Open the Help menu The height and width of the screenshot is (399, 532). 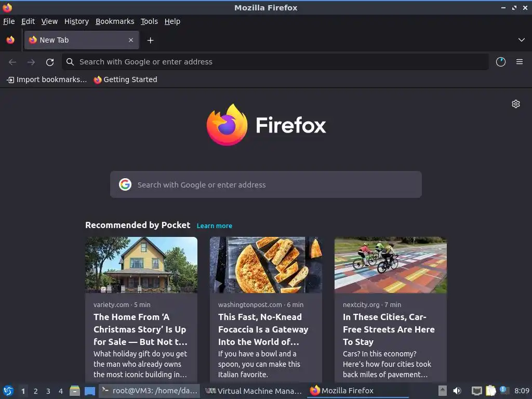click(x=172, y=21)
